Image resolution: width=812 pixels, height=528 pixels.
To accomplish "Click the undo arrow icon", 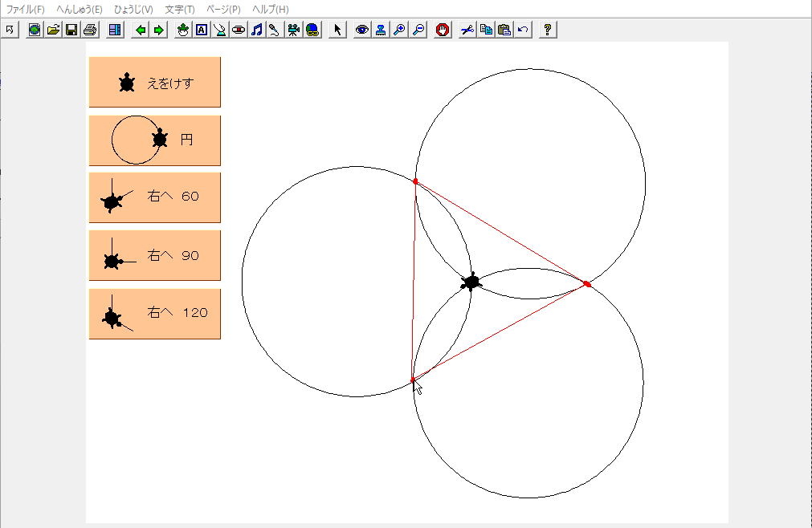I will 523,30.
